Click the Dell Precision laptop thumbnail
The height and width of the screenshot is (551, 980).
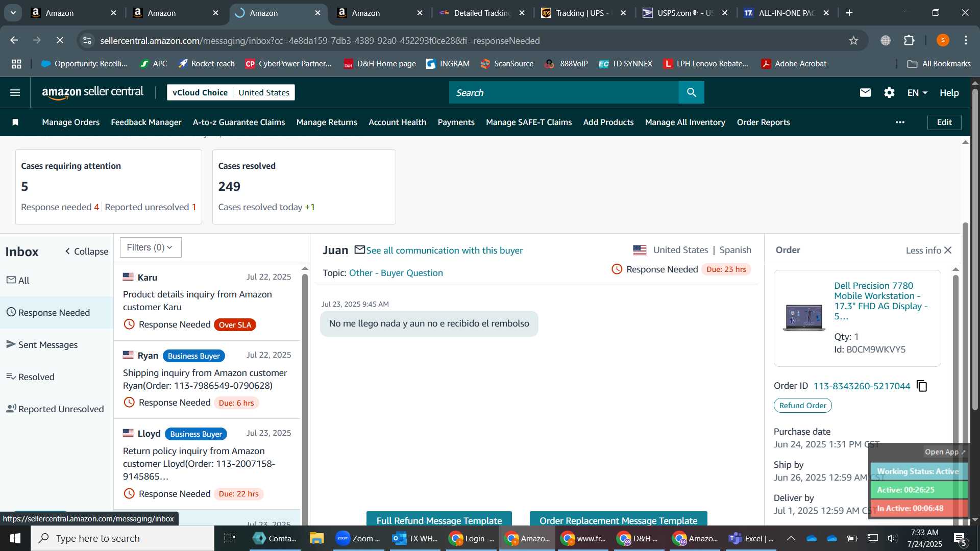804,318
